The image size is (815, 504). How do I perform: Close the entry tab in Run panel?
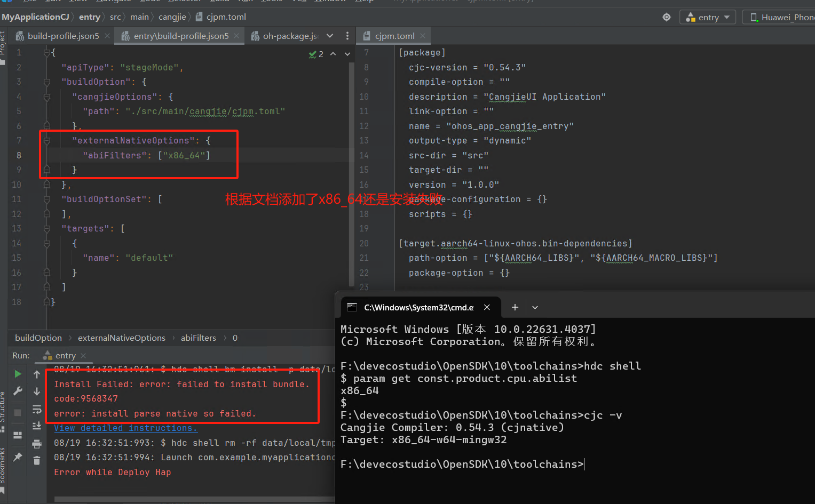pyautogui.click(x=83, y=356)
